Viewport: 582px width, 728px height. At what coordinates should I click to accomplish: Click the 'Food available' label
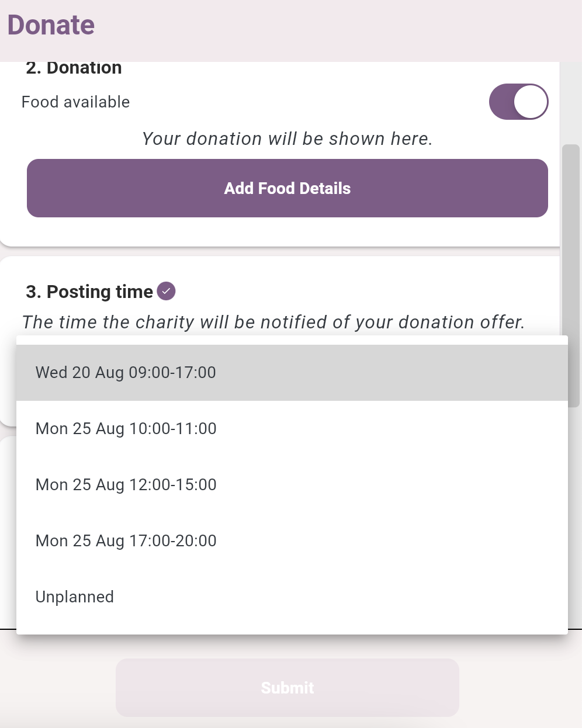click(75, 102)
